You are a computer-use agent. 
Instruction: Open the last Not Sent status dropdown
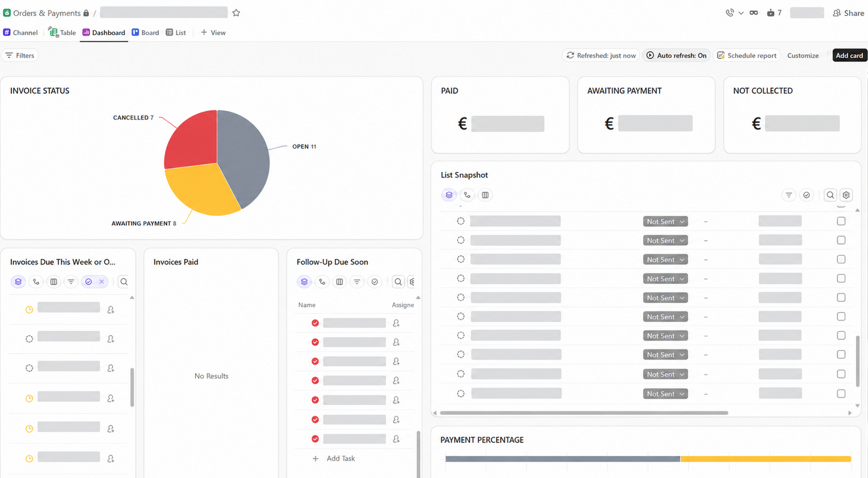click(665, 394)
